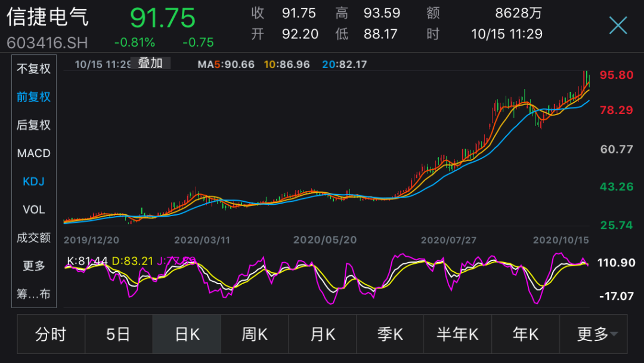Switch indicator to VOL
The width and height of the screenshot is (644, 363).
33,210
